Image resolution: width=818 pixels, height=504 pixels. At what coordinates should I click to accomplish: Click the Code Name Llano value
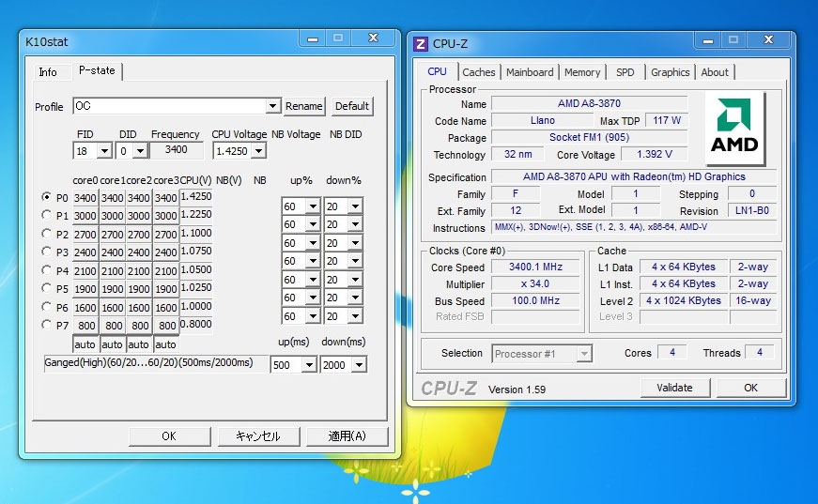pos(543,120)
